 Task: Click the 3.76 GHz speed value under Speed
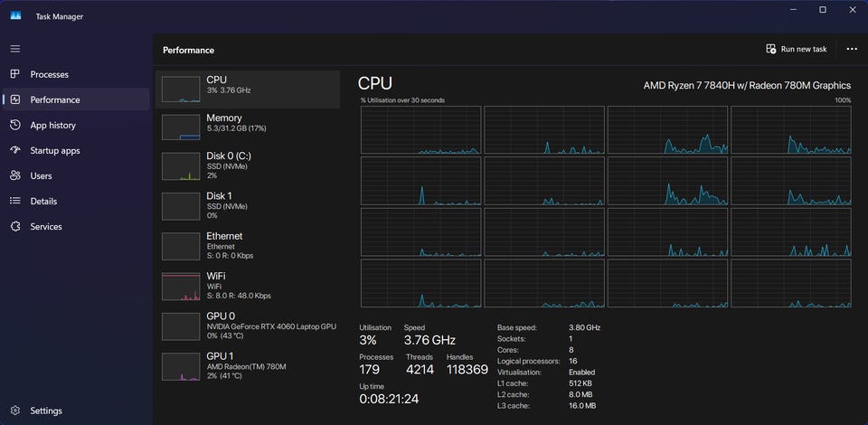pos(429,340)
